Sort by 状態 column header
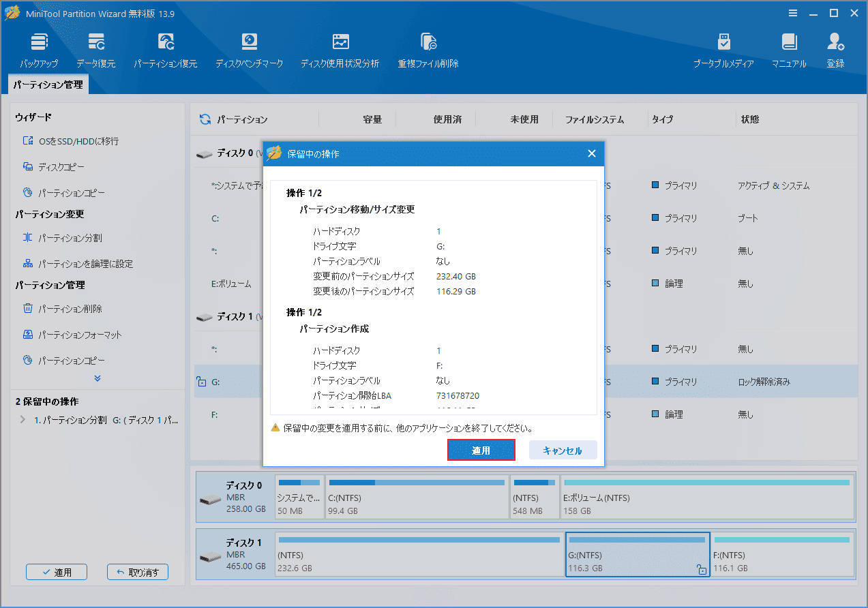 (750, 119)
